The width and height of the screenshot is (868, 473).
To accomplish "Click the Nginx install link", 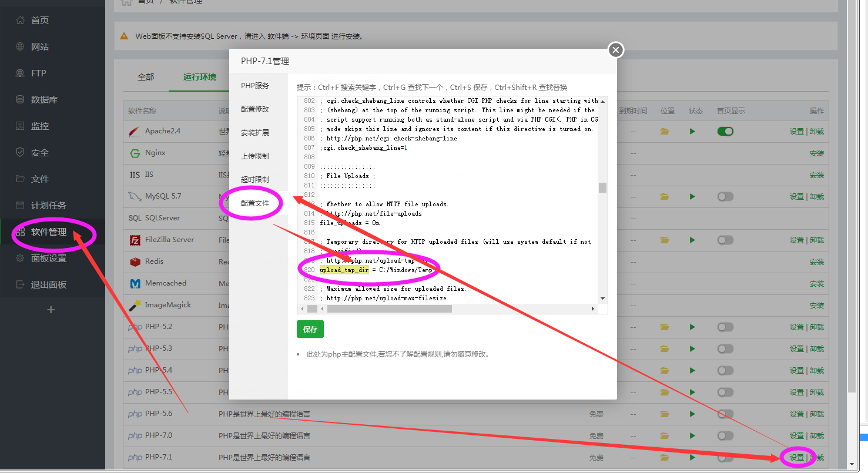I will (x=816, y=153).
